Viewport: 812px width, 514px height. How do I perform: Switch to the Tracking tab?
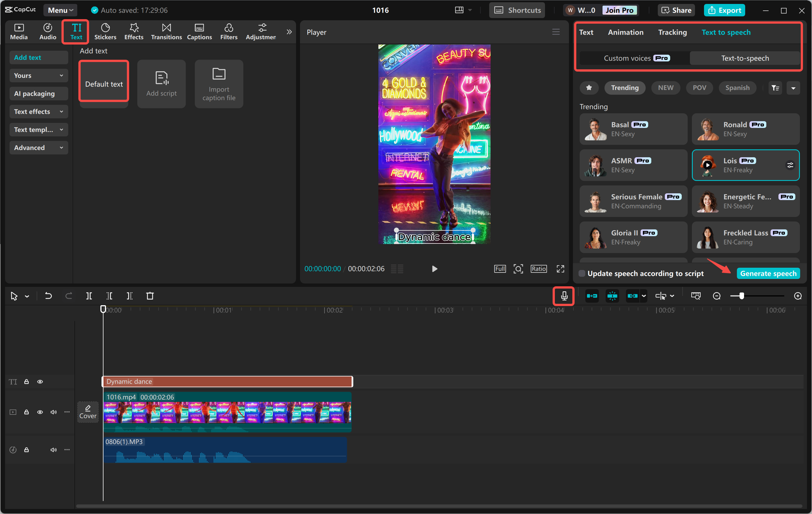coord(672,32)
